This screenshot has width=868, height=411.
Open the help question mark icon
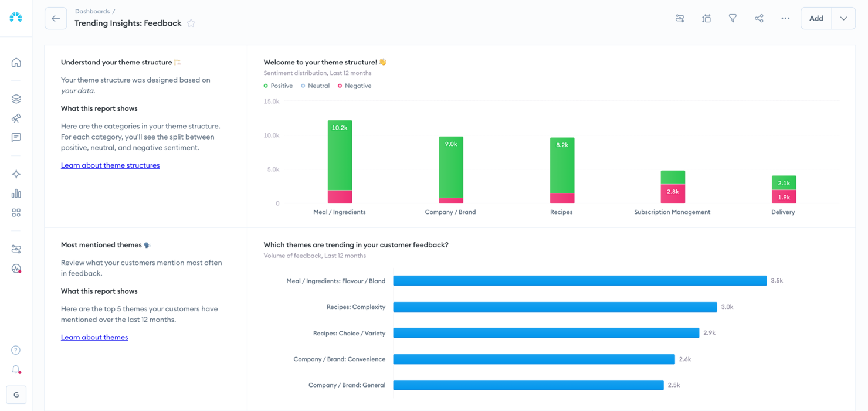[16, 349]
